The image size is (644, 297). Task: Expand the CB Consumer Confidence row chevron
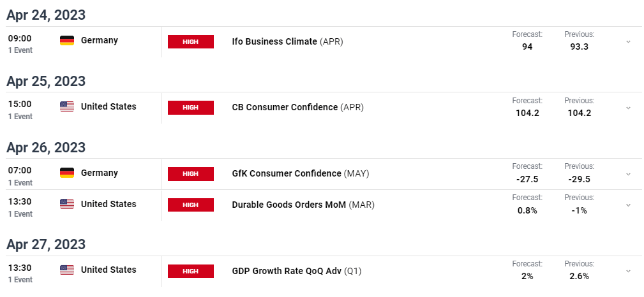pos(628,108)
